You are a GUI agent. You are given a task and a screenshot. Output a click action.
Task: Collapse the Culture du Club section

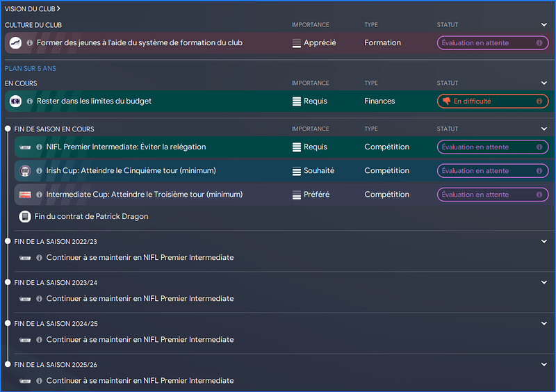click(x=543, y=25)
